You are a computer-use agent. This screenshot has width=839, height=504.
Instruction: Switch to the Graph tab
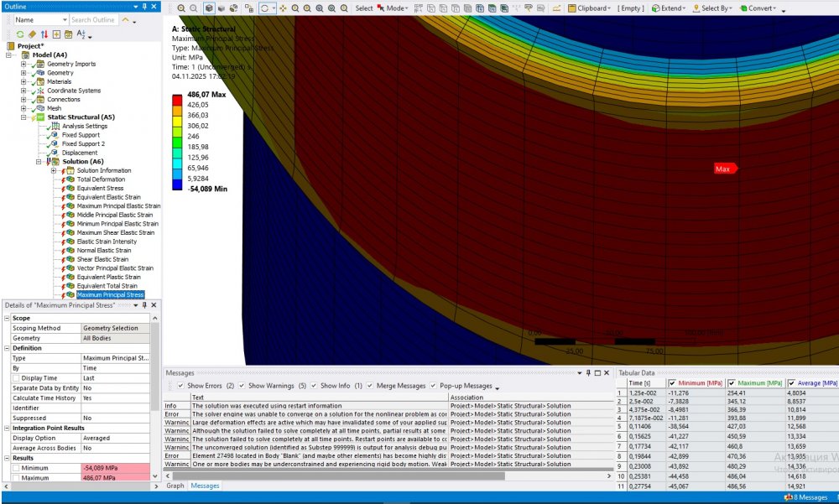(175, 486)
